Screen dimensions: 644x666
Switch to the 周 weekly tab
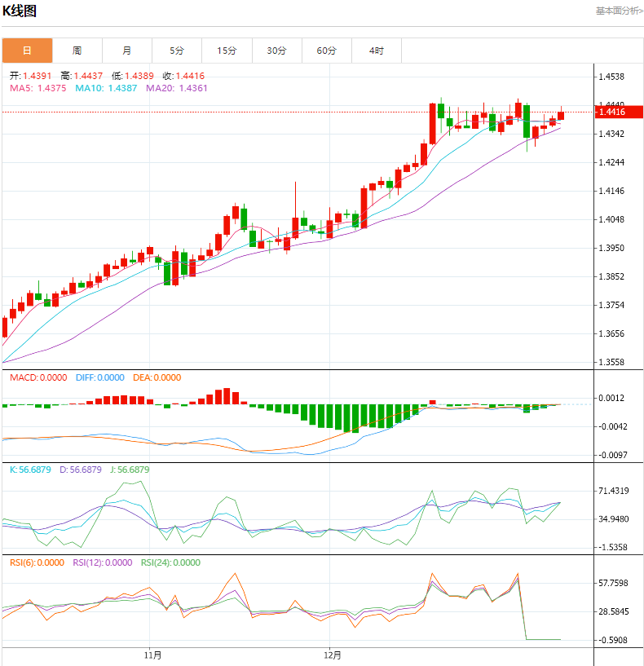77,51
